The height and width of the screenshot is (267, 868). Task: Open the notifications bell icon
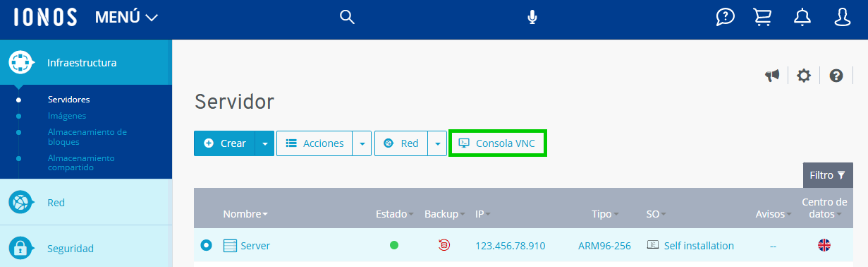pos(802,17)
